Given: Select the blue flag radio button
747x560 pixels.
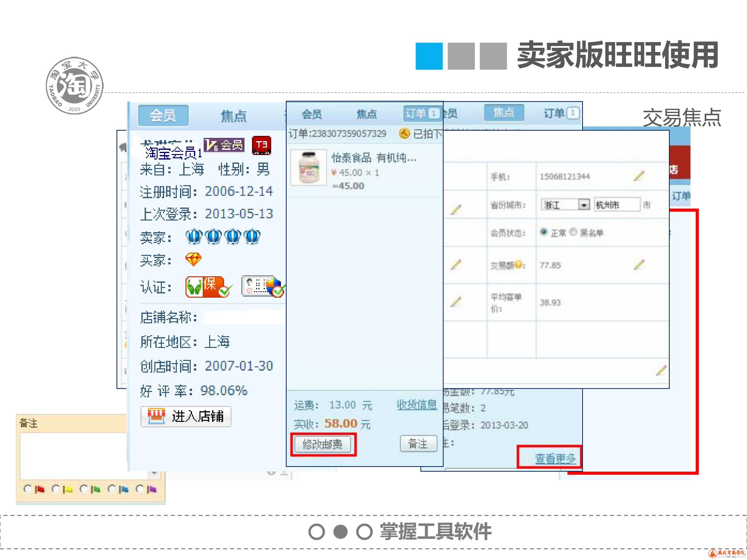Looking at the screenshot, I should [x=112, y=489].
